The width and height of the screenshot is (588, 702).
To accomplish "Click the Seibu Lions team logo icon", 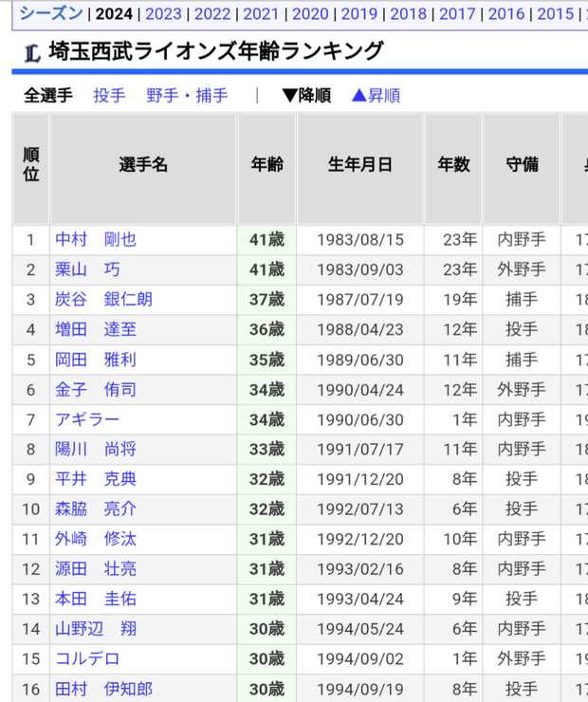I will click(x=31, y=53).
